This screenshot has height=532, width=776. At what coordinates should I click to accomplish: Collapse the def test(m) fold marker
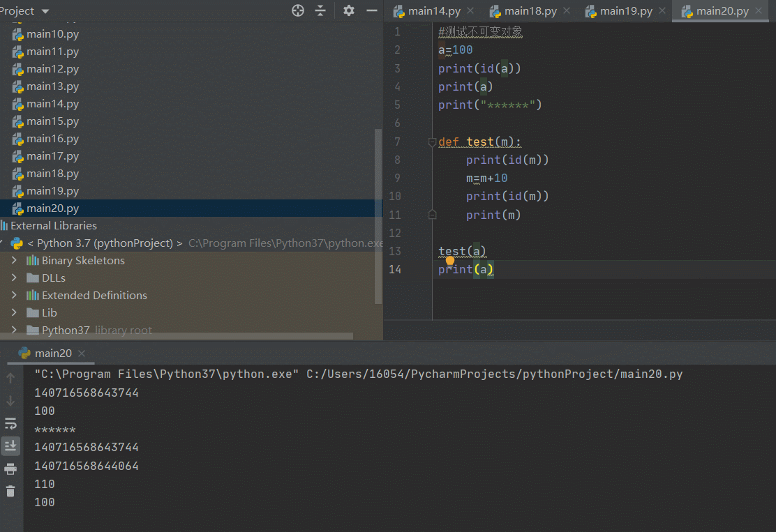pyautogui.click(x=432, y=142)
